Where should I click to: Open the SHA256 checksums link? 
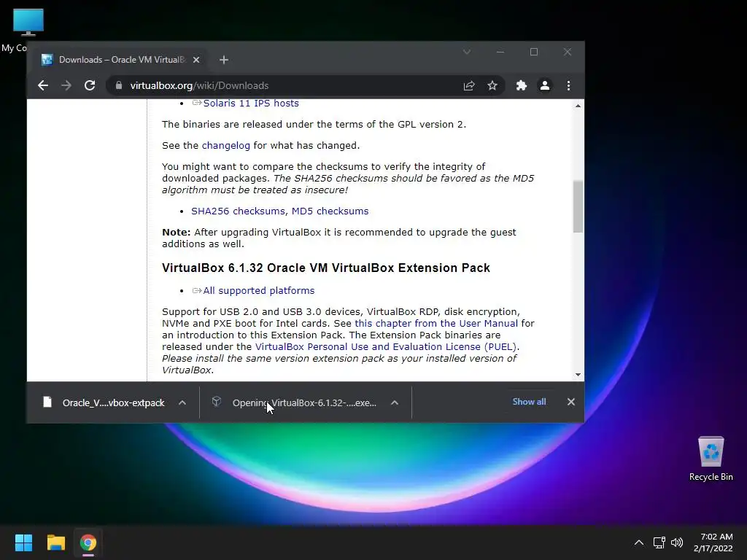(239, 211)
